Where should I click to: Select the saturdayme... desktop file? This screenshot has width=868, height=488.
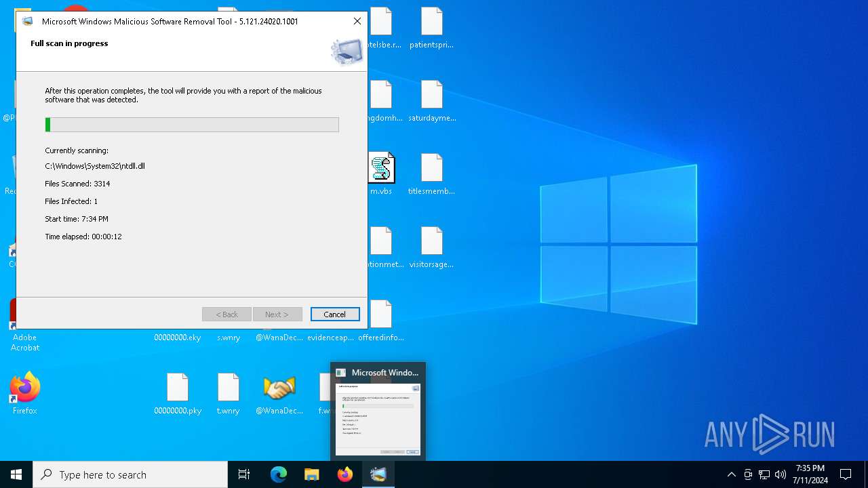(431, 102)
